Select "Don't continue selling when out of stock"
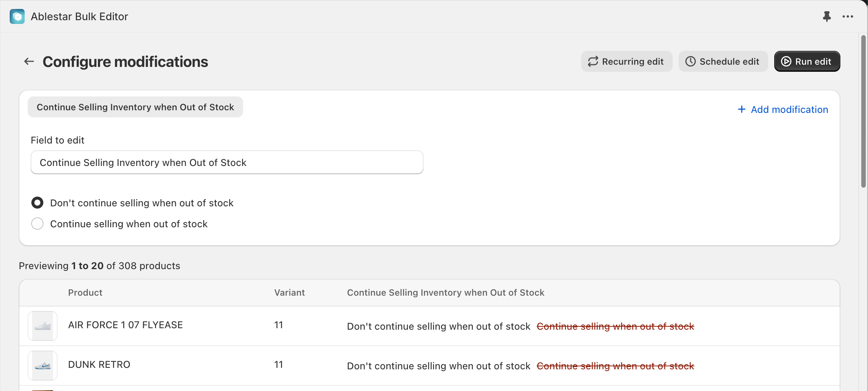The width and height of the screenshot is (868, 391). tap(37, 203)
